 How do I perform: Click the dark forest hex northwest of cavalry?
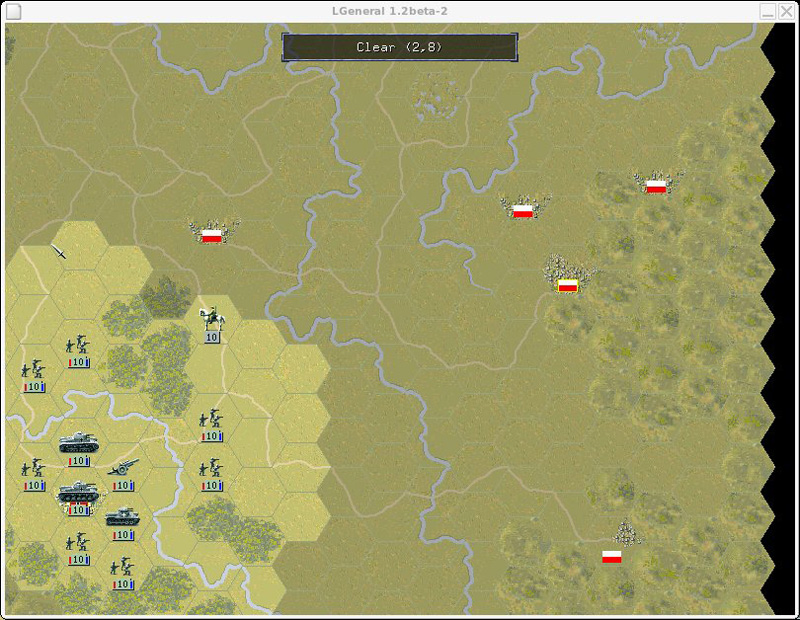[x=166, y=295]
